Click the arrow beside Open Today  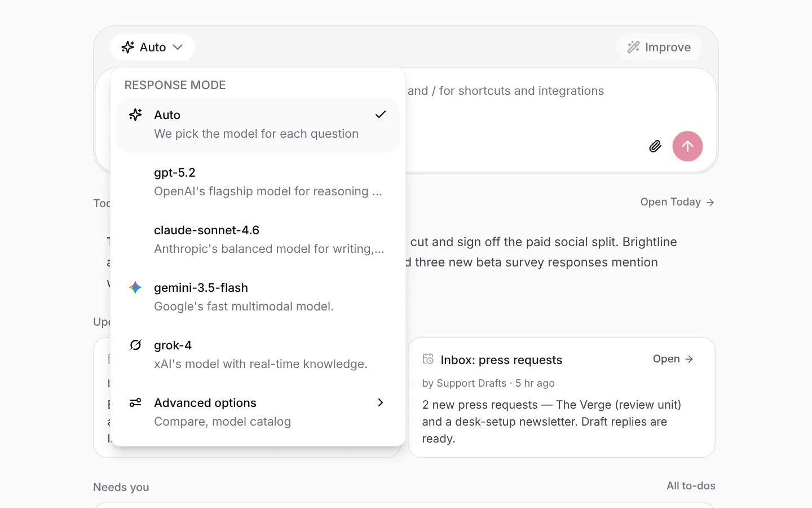pyautogui.click(x=710, y=202)
